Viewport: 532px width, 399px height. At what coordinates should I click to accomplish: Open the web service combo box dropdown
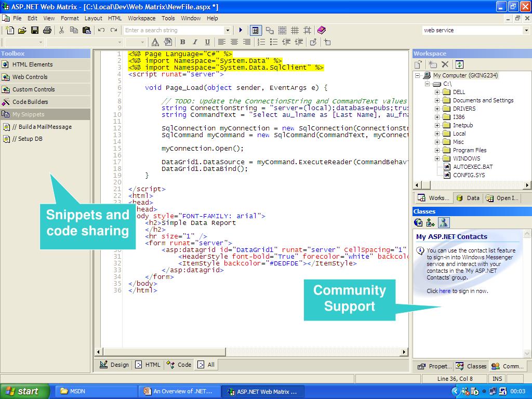click(x=526, y=30)
